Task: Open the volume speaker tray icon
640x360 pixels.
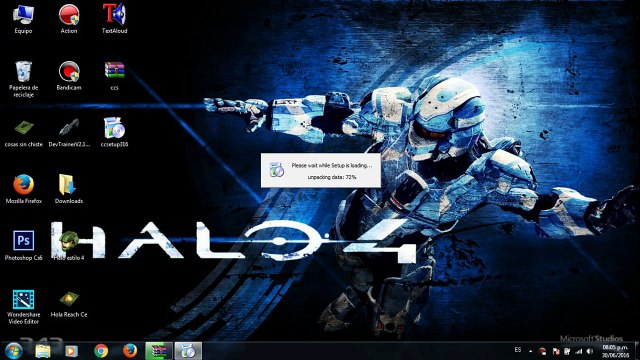Action: (x=589, y=351)
